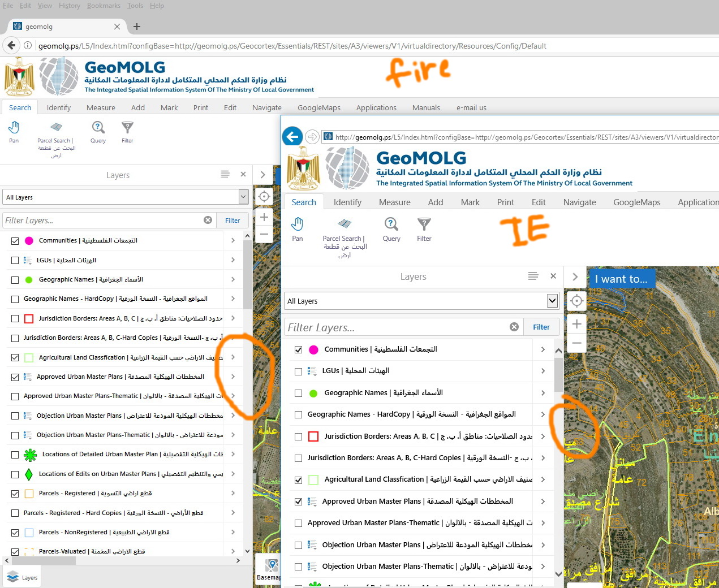Clear Filter Layers field in Firefox window
This screenshot has width=719, height=588.
(208, 220)
